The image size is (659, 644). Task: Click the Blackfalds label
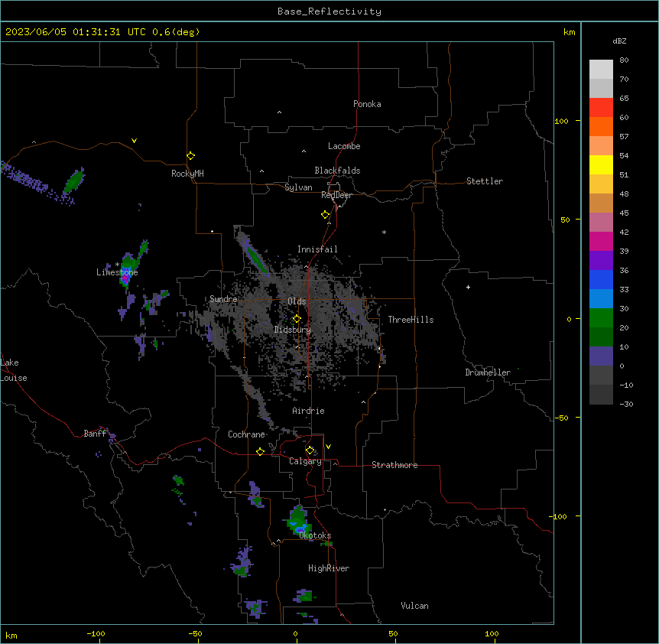point(337,171)
